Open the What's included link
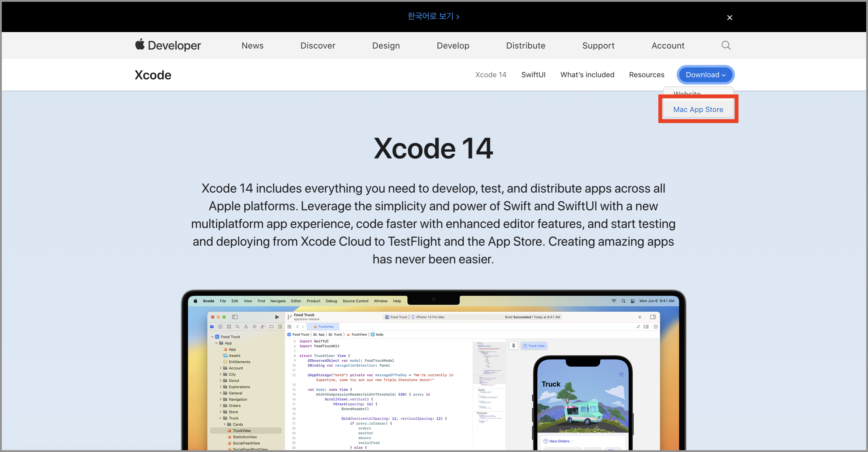The image size is (868, 452). pyautogui.click(x=587, y=74)
